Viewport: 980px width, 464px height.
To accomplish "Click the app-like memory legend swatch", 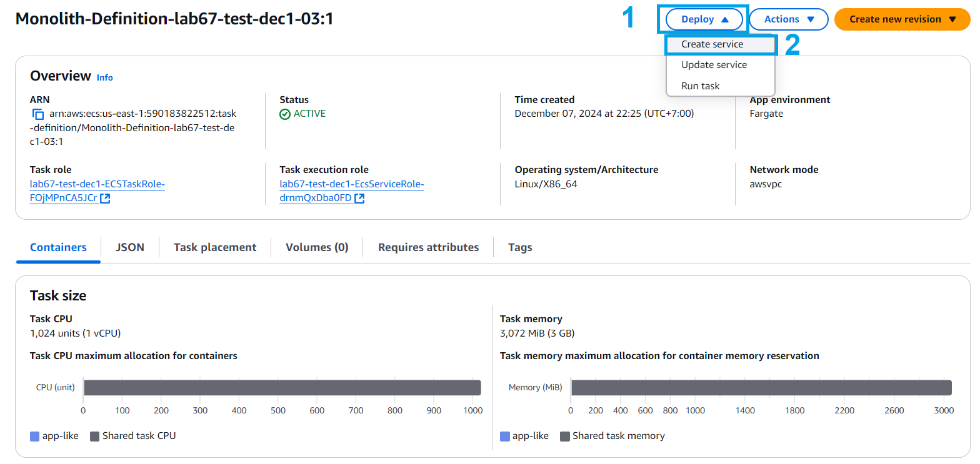I will 504,436.
